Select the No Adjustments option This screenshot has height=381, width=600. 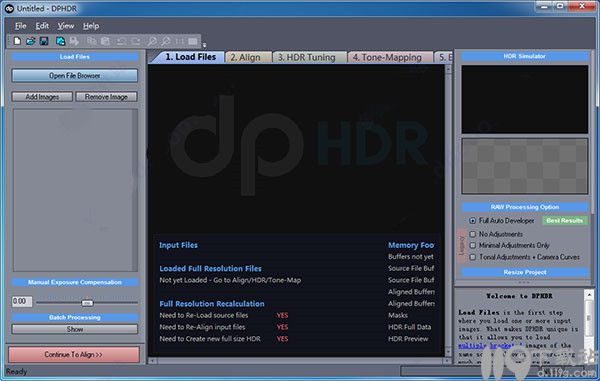tap(473, 234)
